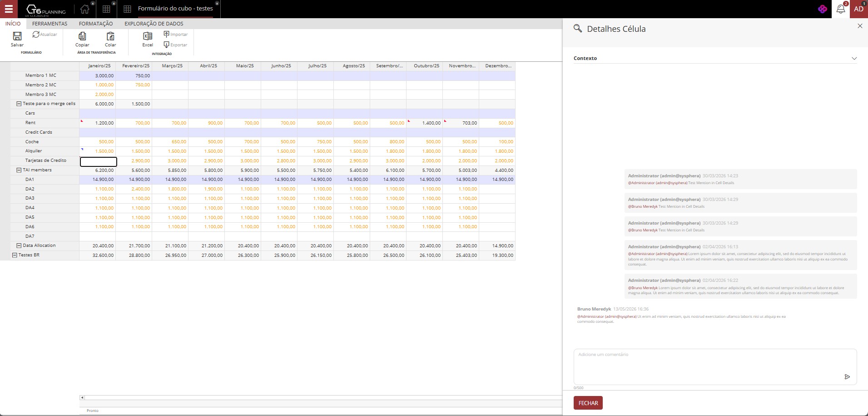This screenshot has width=868, height=416.
Task: Select the Membro 1 MC row label
Action: (x=41, y=75)
